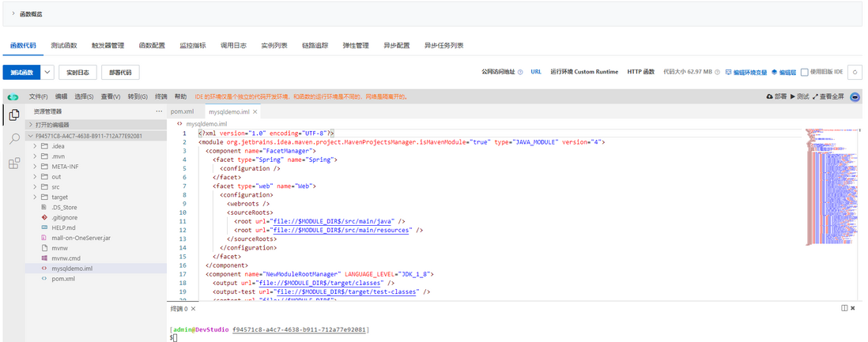868x342 pixels.
Task: Click the 编辑层 layers icon
Action: point(775,72)
